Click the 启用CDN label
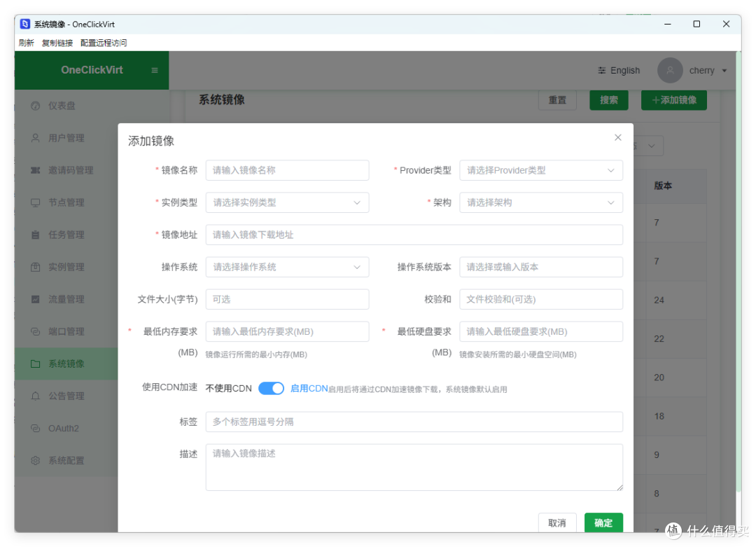Image resolution: width=756 pixels, height=547 pixels. click(309, 388)
